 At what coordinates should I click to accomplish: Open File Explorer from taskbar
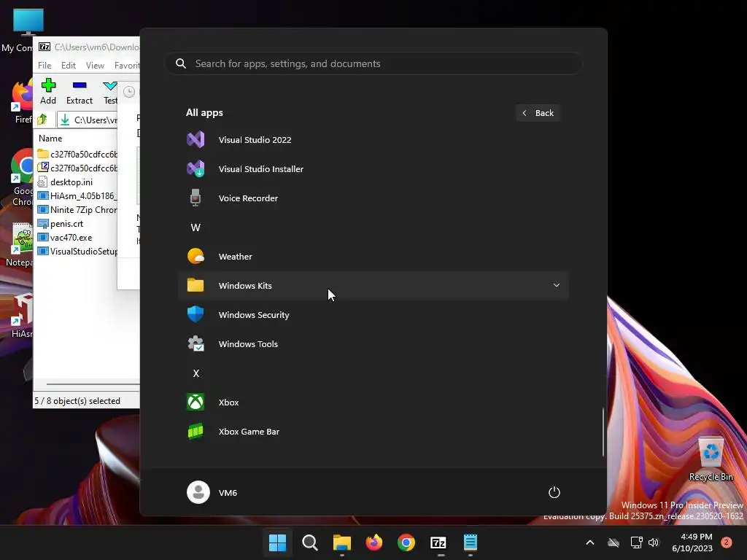pyautogui.click(x=341, y=542)
